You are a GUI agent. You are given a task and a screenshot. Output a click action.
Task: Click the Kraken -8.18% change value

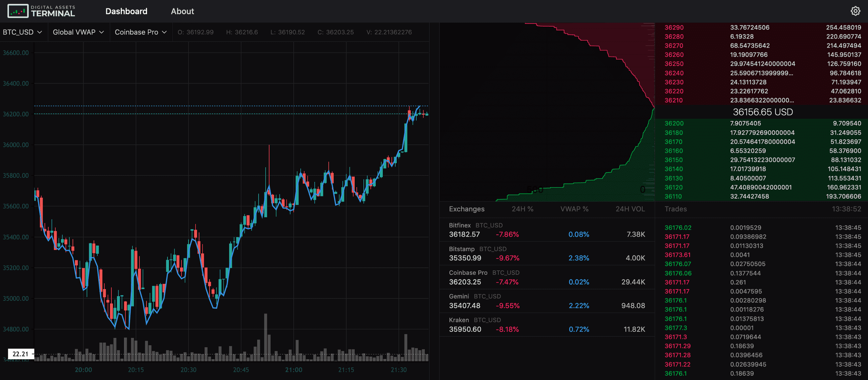pyautogui.click(x=507, y=329)
